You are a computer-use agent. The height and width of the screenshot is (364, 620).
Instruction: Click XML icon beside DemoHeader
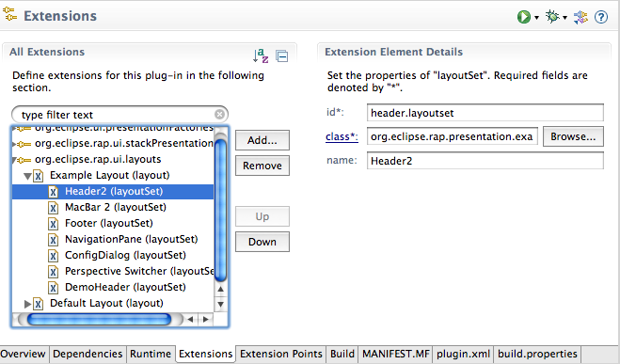coord(53,288)
